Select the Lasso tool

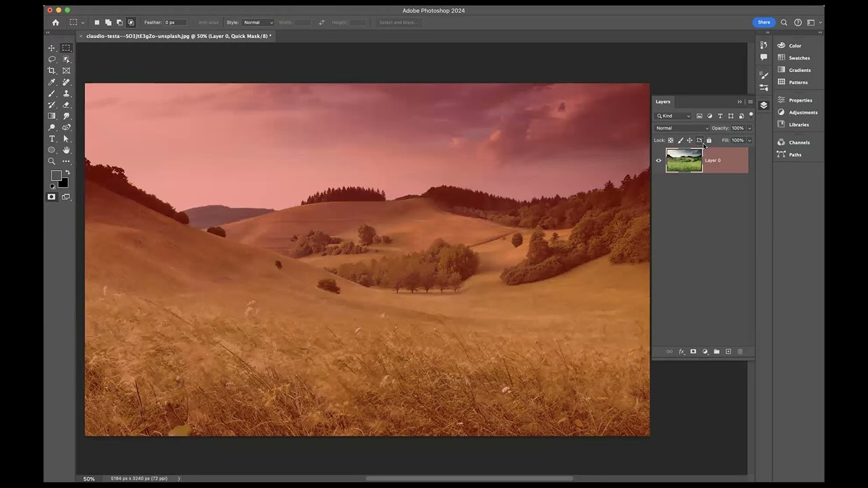coord(52,60)
